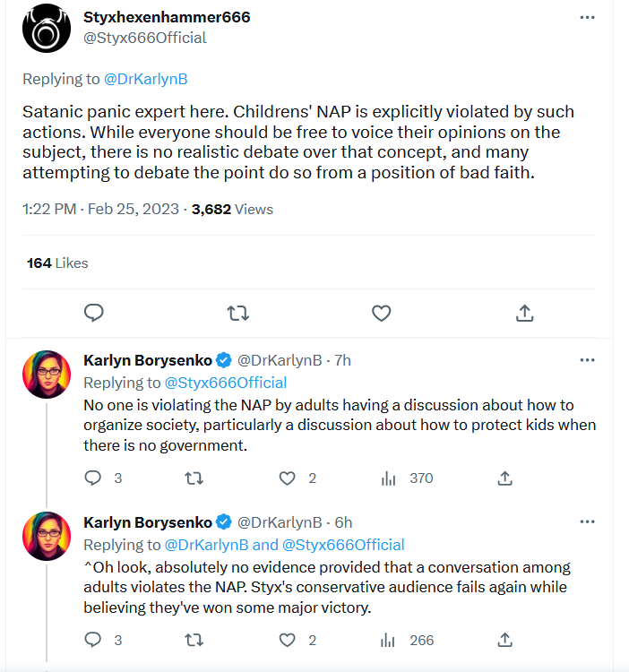Open @Styx666Official link in 7h reply
This screenshot has width=629, height=672.
point(226,383)
